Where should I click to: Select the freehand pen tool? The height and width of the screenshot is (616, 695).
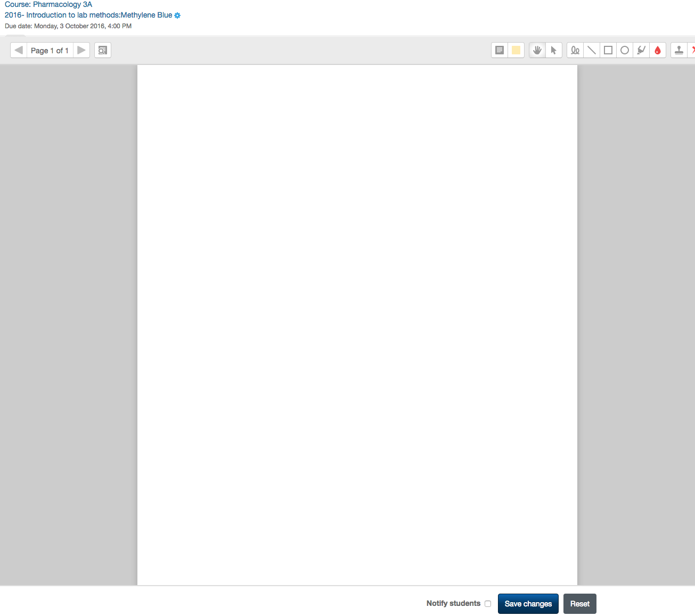[x=575, y=50]
